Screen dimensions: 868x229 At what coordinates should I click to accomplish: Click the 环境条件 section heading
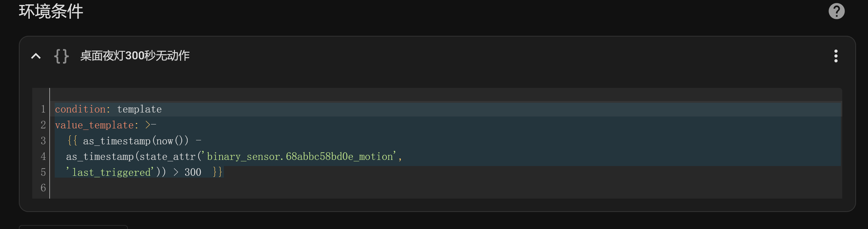click(x=51, y=11)
